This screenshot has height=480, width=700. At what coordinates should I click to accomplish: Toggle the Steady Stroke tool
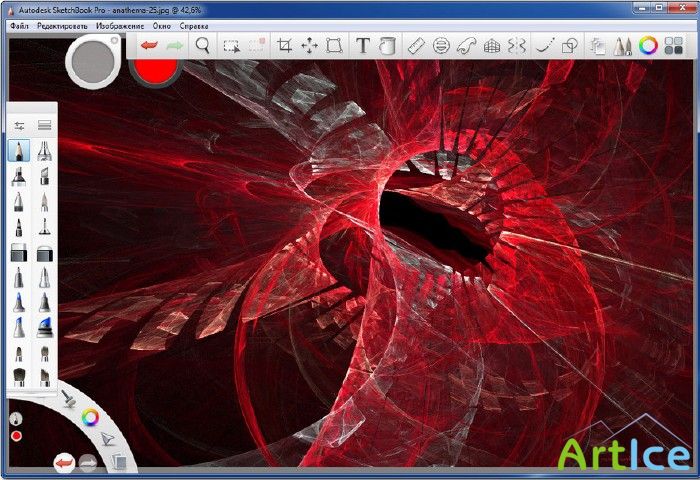pyautogui.click(x=545, y=46)
